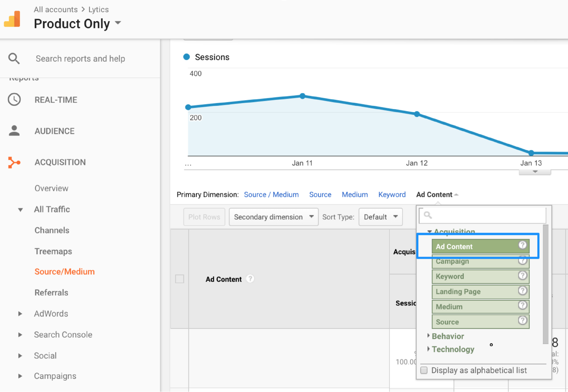Screen dimensions: 568x392
Task: Click the Keyword primary dimension link
Action: click(x=392, y=195)
